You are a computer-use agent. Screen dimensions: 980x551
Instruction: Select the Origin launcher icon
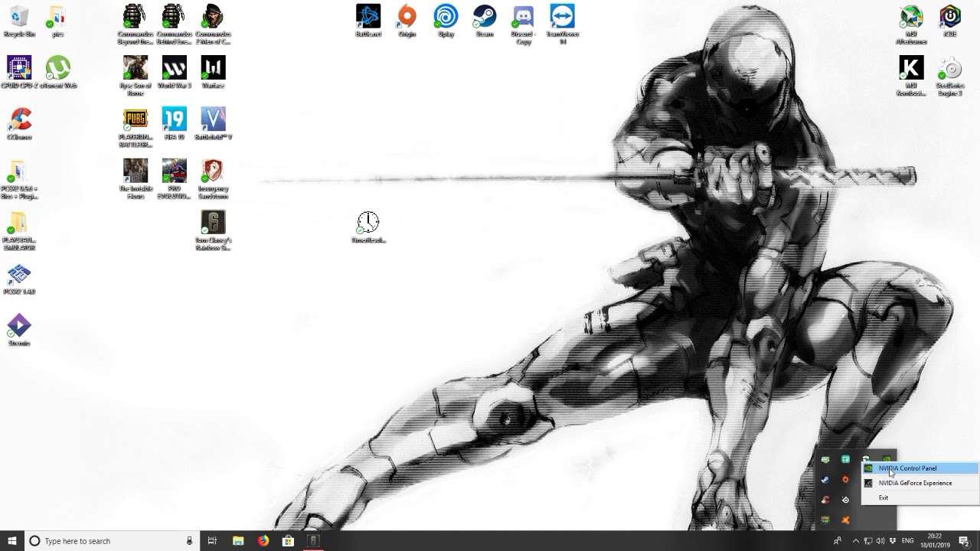tap(407, 21)
